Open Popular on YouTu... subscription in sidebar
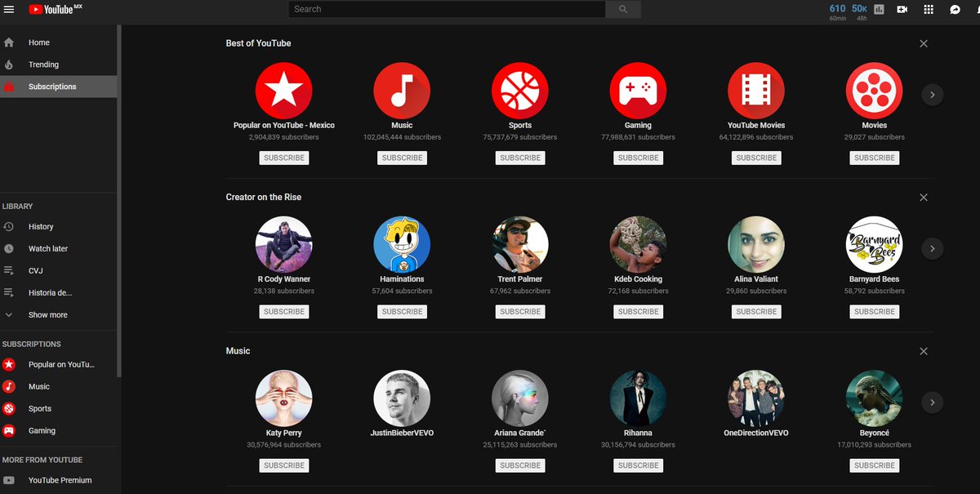Screen dimensions: 980x494 (x=59, y=364)
